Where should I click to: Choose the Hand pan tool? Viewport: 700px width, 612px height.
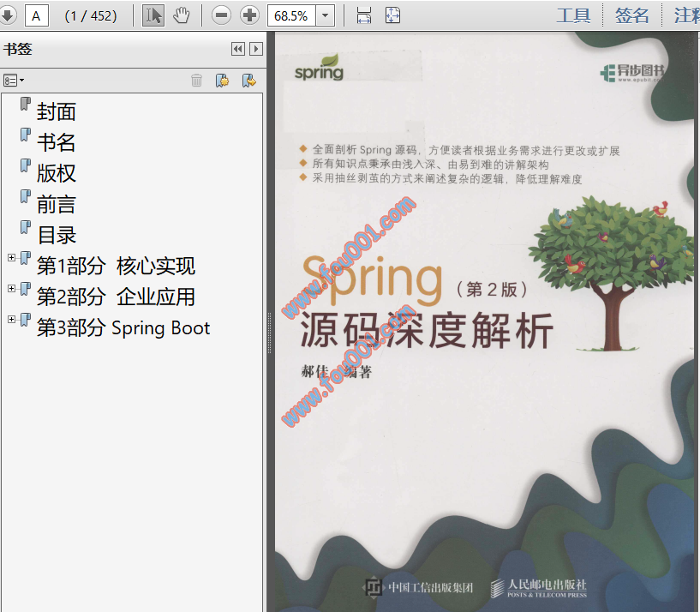[x=182, y=15]
